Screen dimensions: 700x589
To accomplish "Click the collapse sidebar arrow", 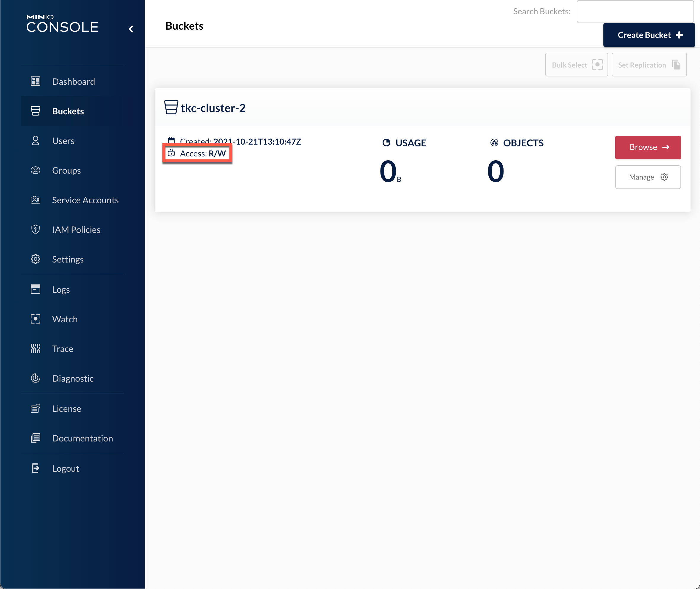I will coord(131,28).
